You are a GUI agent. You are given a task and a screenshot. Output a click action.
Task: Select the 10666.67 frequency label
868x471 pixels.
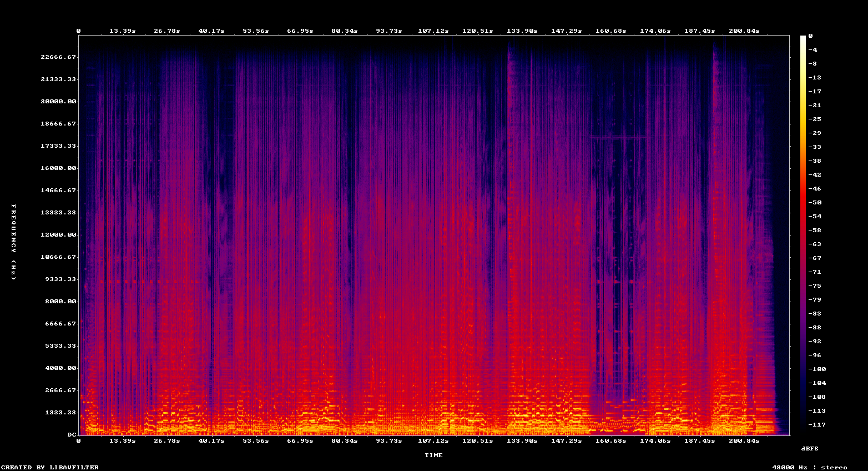(58, 257)
